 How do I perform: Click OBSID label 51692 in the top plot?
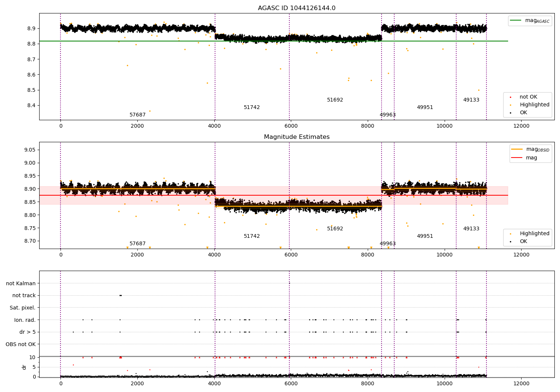(x=335, y=100)
